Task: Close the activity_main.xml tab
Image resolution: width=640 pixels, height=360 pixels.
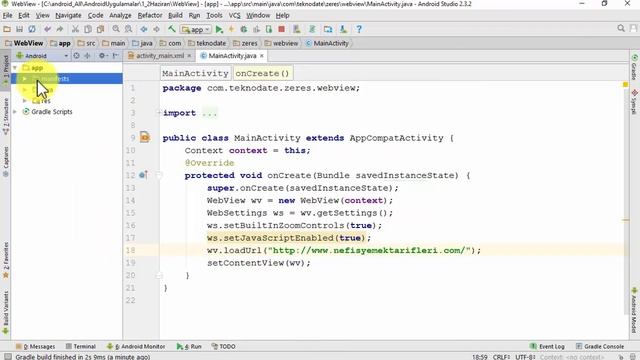Action: click(189, 56)
